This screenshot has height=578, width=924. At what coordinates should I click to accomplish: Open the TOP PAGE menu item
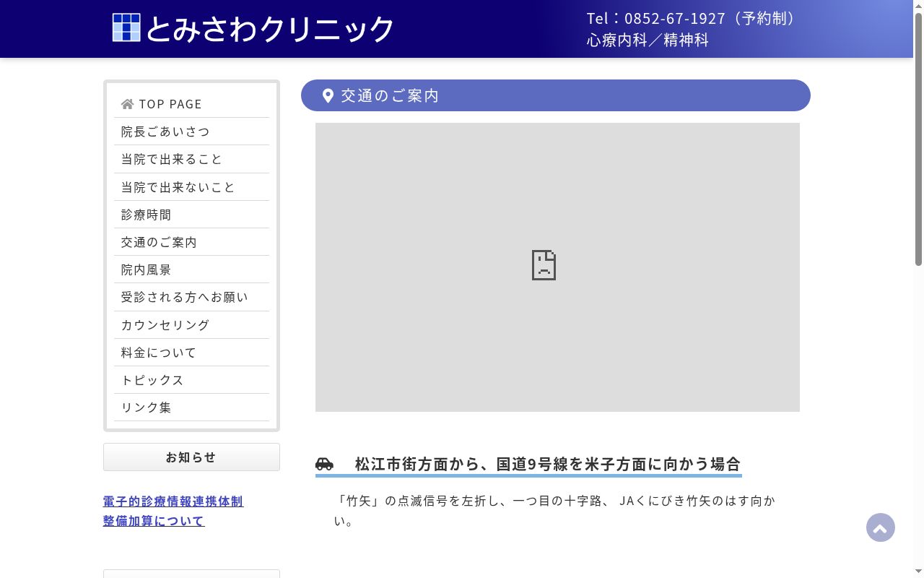pos(191,104)
